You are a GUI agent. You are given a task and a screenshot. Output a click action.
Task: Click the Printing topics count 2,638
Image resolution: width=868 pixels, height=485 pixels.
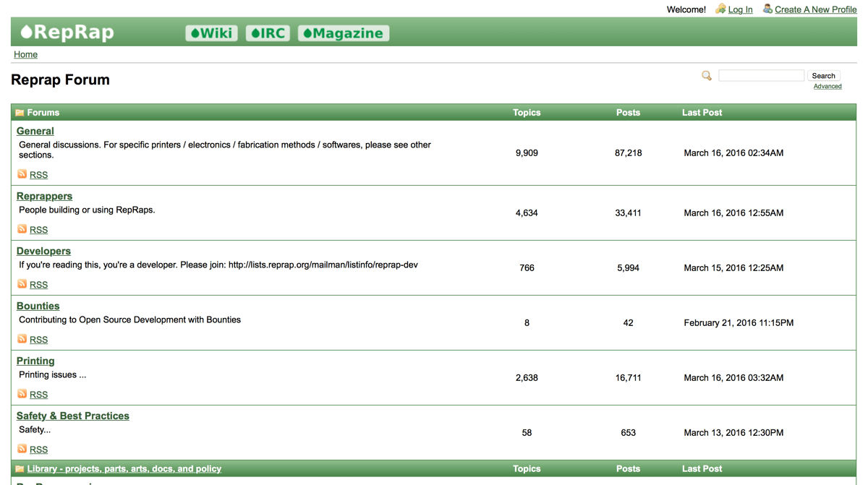(x=527, y=378)
